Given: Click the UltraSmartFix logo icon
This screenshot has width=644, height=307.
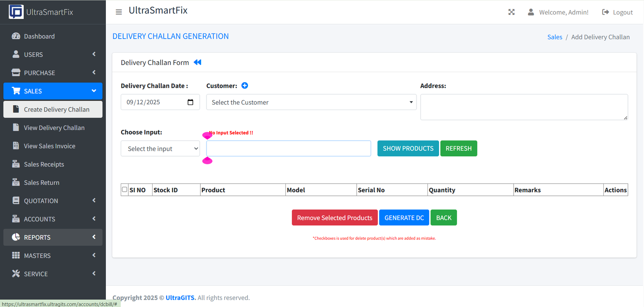Looking at the screenshot, I should point(16,12).
